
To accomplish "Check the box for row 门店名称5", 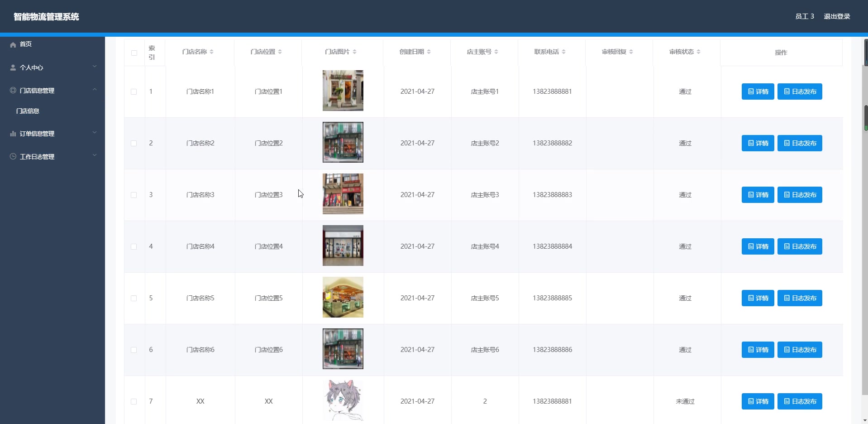I will (134, 298).
